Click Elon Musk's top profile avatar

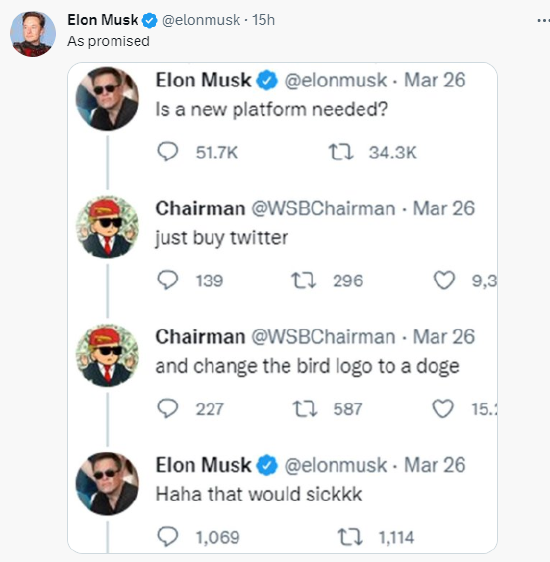[x=33, y=34]
